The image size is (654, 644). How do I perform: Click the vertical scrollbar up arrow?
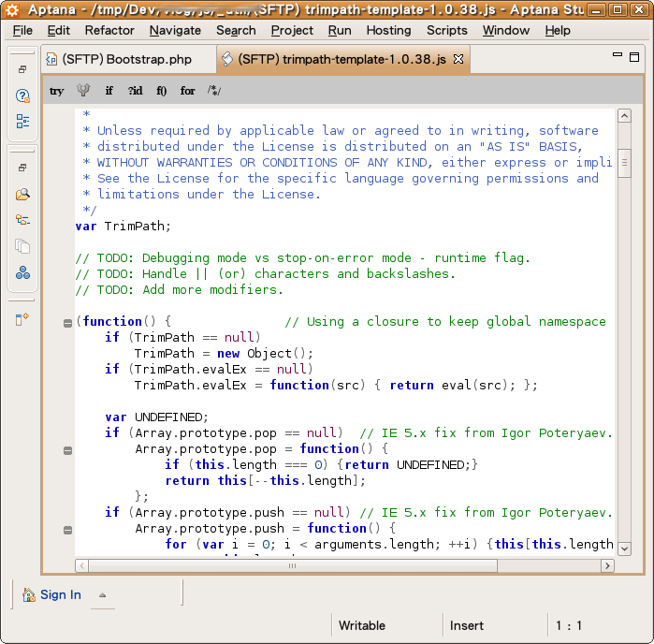pyautogui.click(x=624, y=116)
